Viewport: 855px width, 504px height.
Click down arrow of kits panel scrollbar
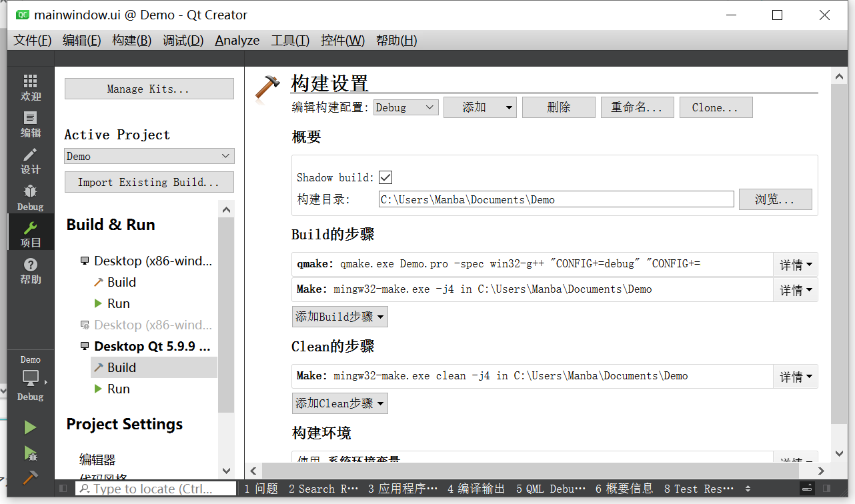pos(226,471)
